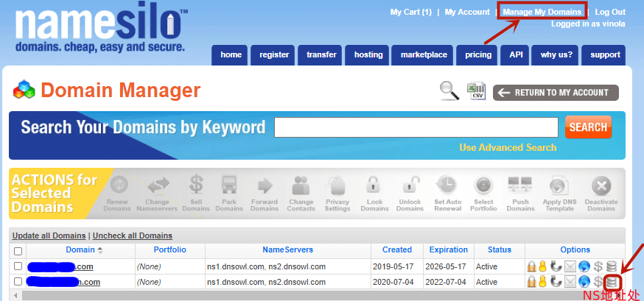Click the nameserver stack icon, 2020-07-04 row

click(612, 282)
